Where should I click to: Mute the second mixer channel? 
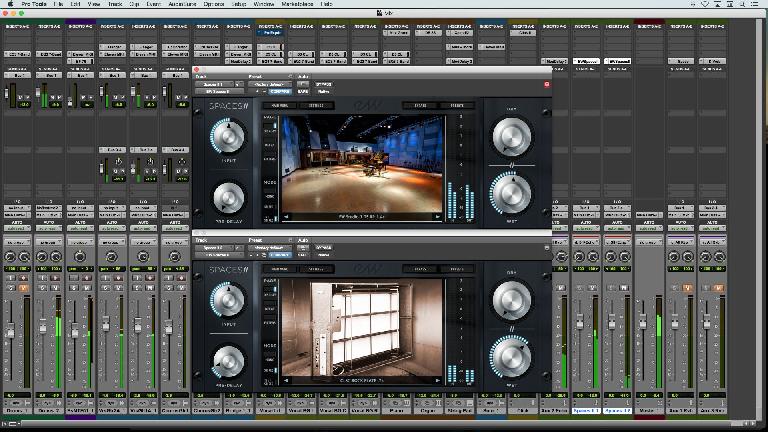coord(55,288)
